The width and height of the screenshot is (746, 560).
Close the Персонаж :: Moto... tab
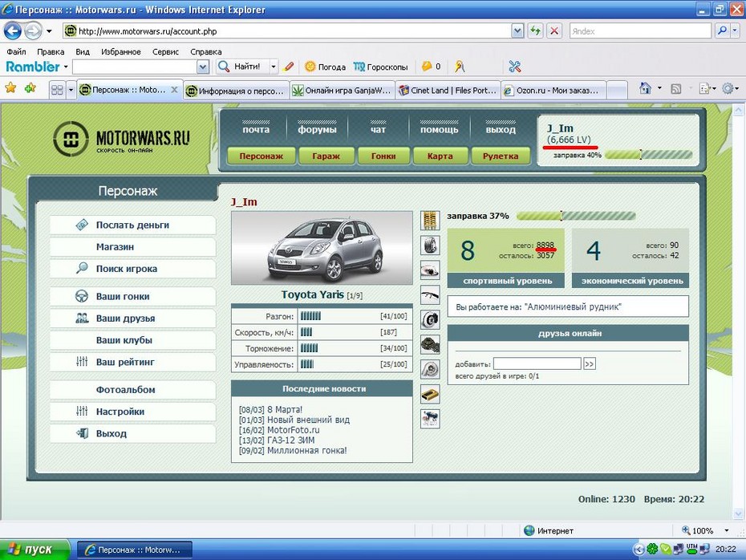[x=175, y=89]
